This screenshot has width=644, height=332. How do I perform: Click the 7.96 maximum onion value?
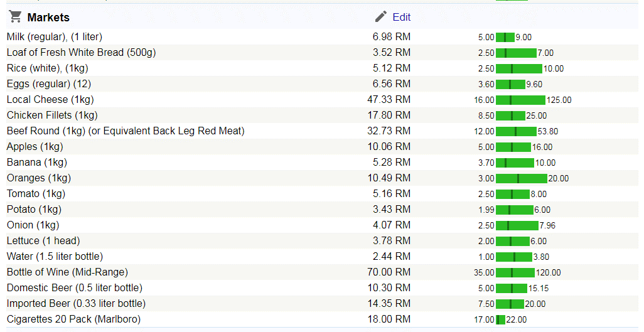[x=547, y=225]
